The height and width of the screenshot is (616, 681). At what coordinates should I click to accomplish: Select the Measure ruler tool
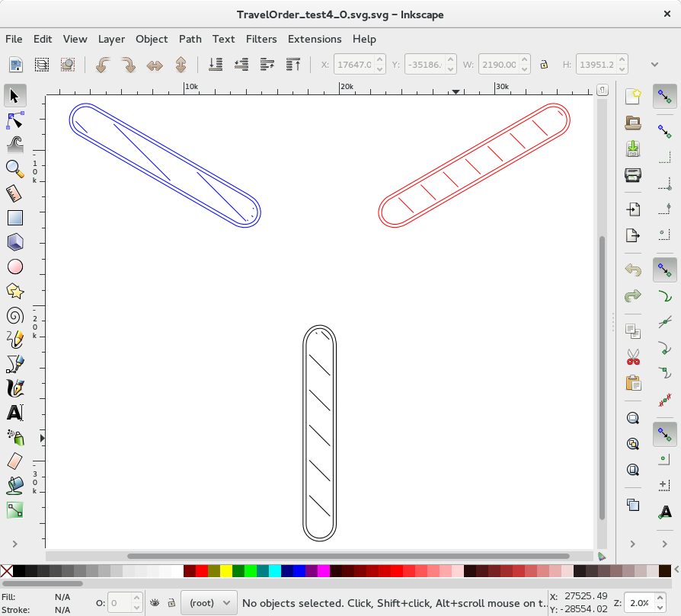(14, 193)
